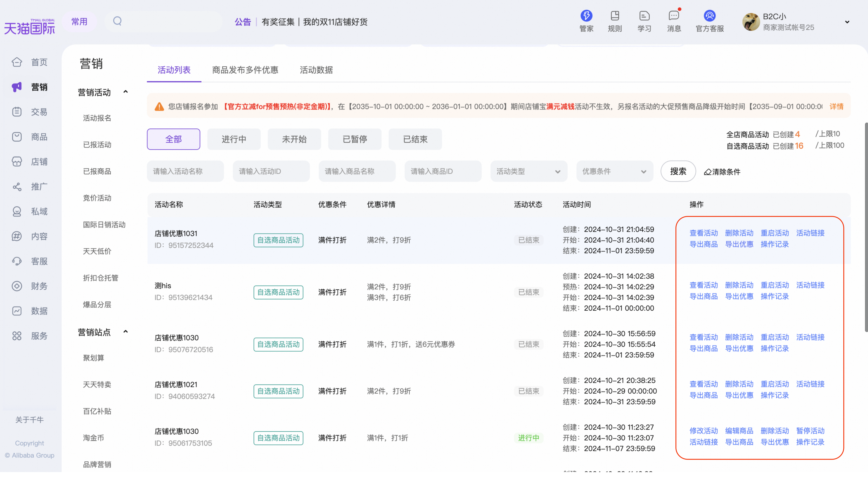
Task: Go to 首页 via the home icon
Action: pos(17,62)
